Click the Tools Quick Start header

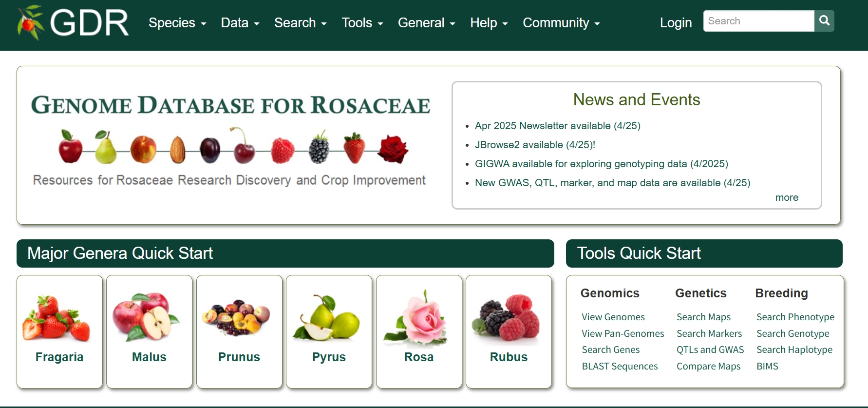click(x=704, y=253)
